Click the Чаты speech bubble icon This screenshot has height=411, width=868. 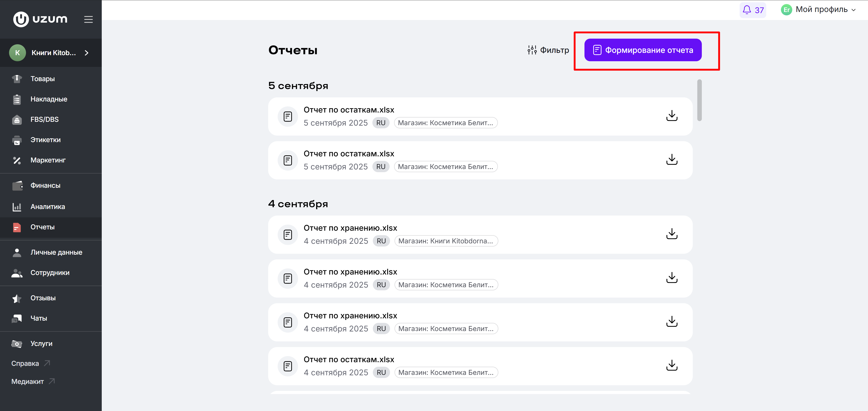[17, 318]
